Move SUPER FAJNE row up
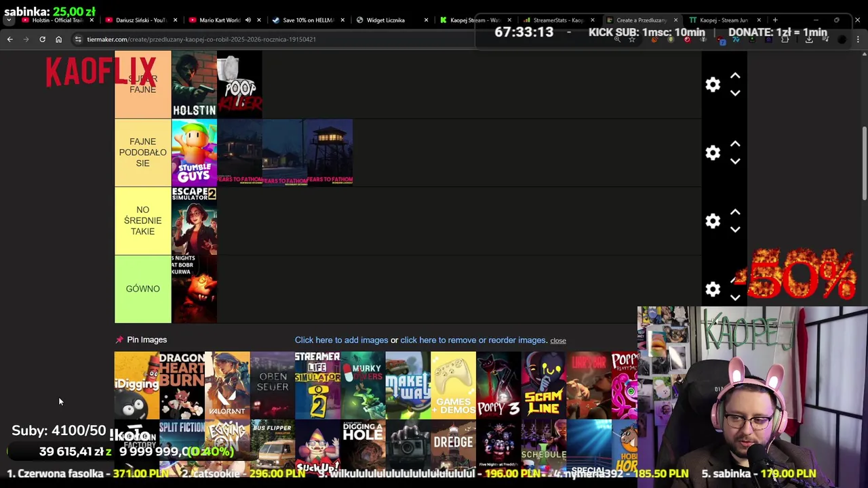This screenshot has width=868, height=488. click(735, 76)
